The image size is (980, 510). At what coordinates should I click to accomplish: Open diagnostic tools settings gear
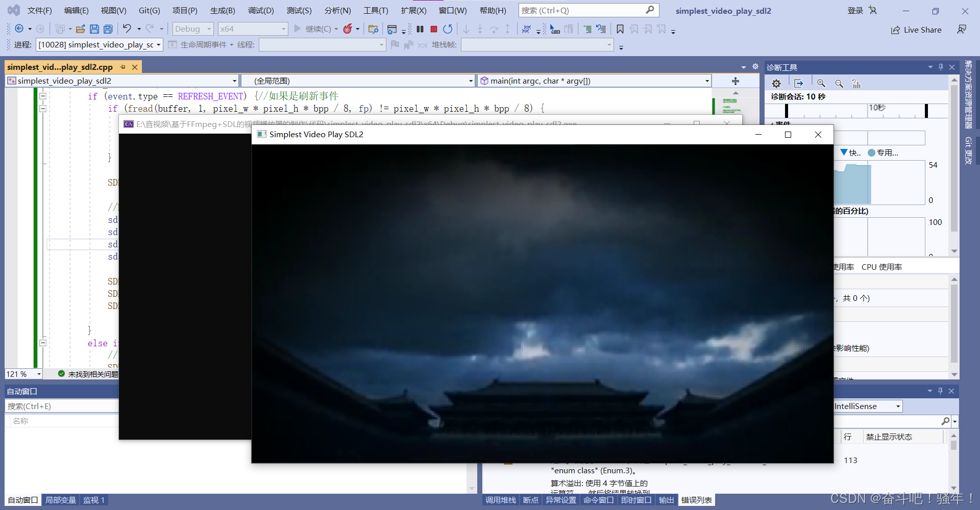776,84
